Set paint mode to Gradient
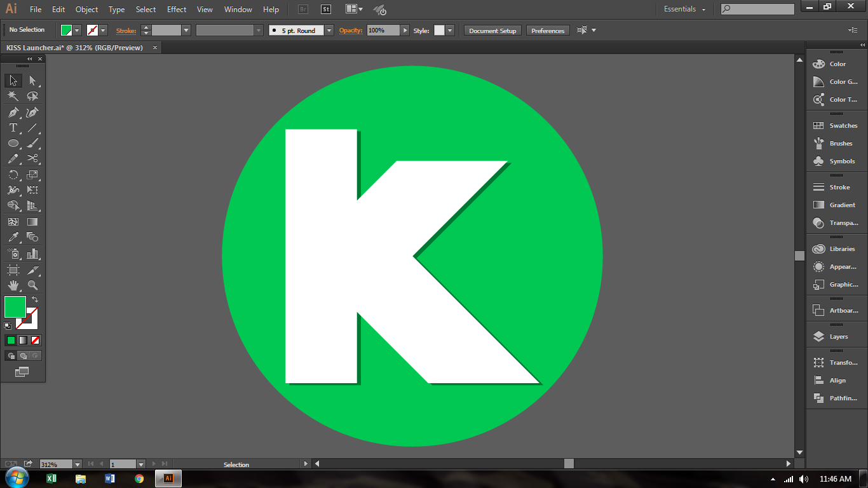 click(22, 340)
